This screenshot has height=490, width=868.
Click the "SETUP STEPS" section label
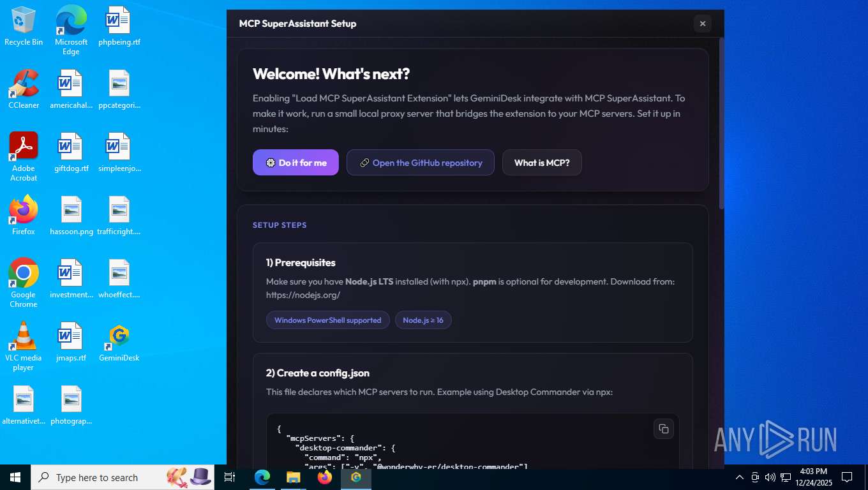pyautogui.click(x=280, y=225)
